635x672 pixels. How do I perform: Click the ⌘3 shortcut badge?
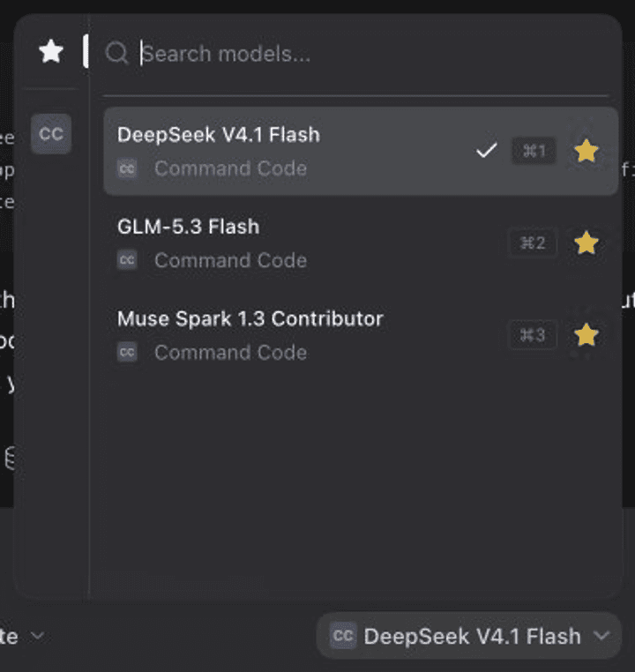pos(533,335)
